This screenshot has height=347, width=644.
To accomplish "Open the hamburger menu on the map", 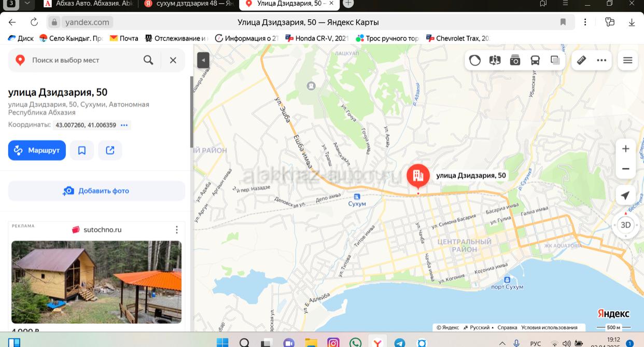I will 627,60.
